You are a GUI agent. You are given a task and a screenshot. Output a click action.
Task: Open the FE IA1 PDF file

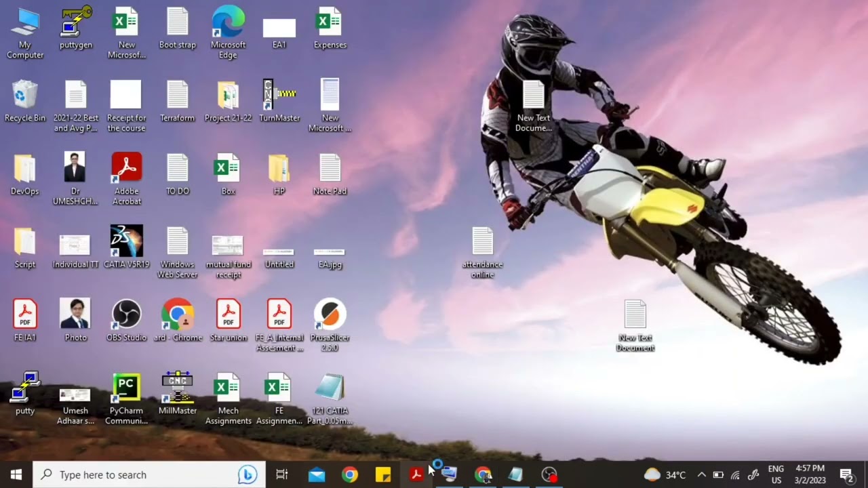coord(25,321)
